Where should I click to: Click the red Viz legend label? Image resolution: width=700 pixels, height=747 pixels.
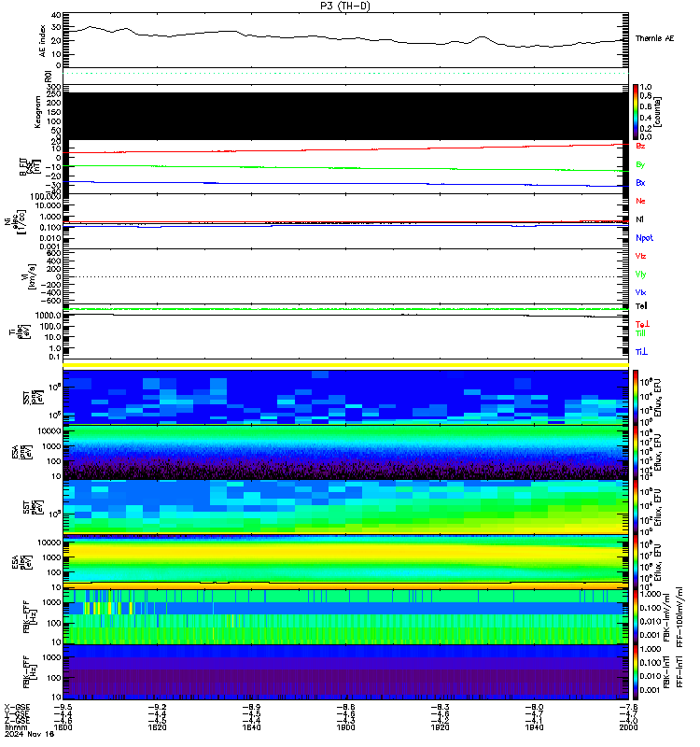click(640, 256)
